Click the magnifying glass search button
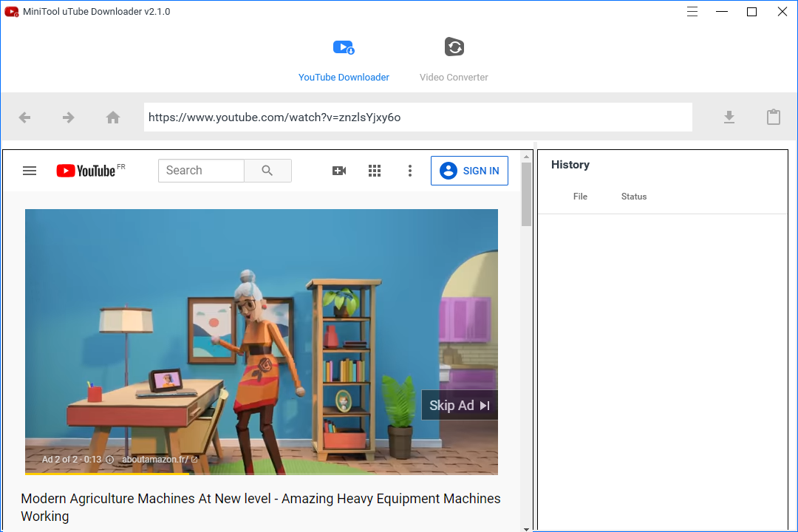The height and width of the screenshot is (532, 798). pos(267,171)
